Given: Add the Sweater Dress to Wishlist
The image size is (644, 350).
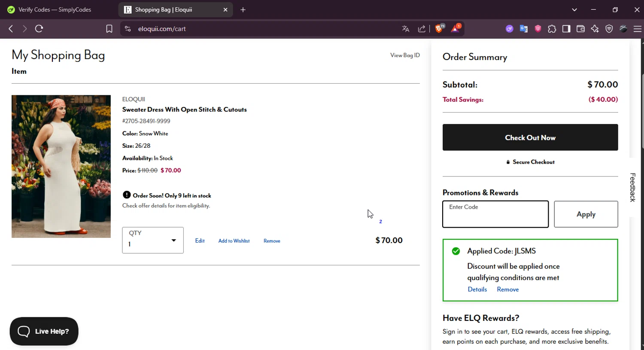Looking at the screenshot, I should [234, 241].
